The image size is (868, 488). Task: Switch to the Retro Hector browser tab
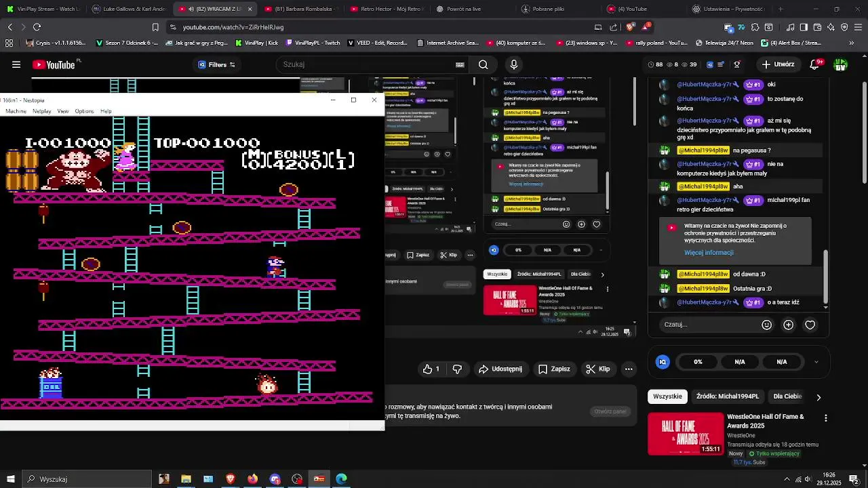tap(387, 9)
